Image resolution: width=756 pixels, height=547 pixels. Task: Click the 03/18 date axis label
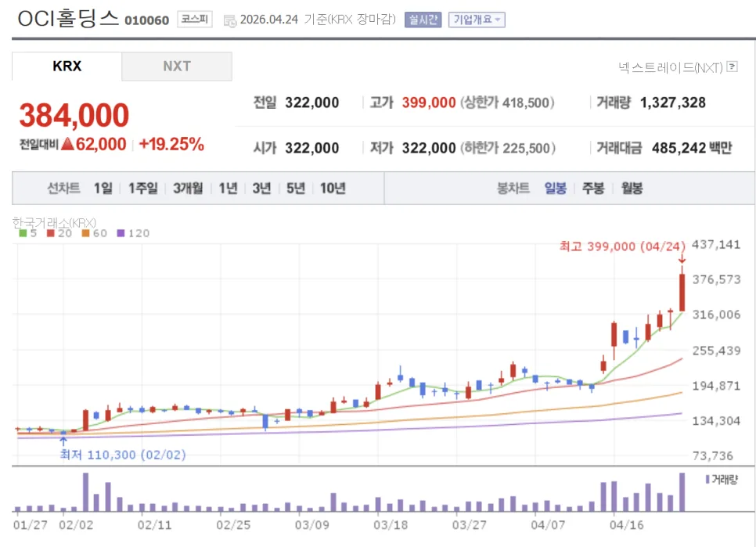(x=391, y=525)
